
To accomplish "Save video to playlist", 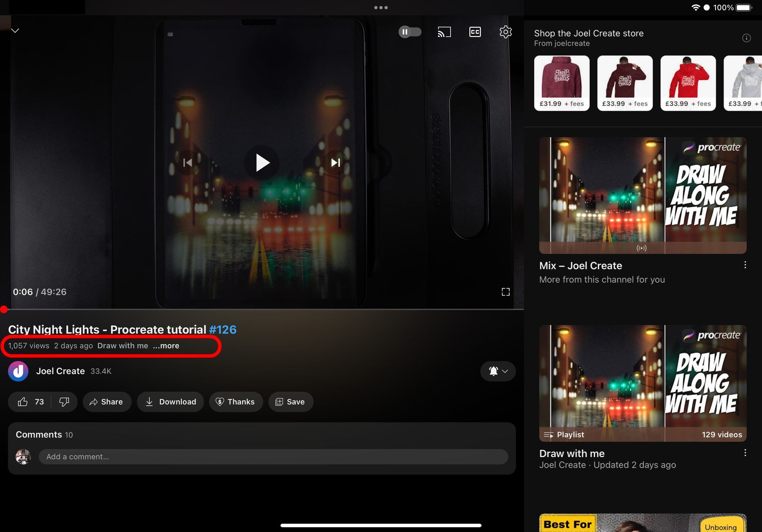I will 291,402.
